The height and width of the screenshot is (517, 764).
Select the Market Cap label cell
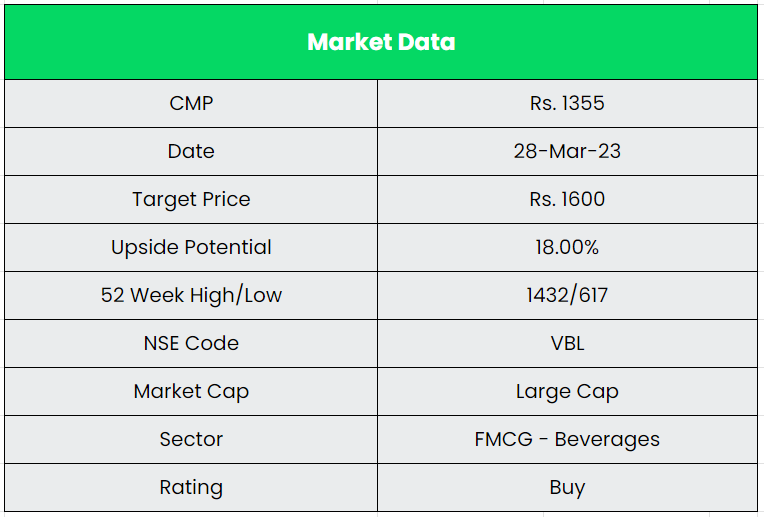pyautogui.click(x=191, y=391)
